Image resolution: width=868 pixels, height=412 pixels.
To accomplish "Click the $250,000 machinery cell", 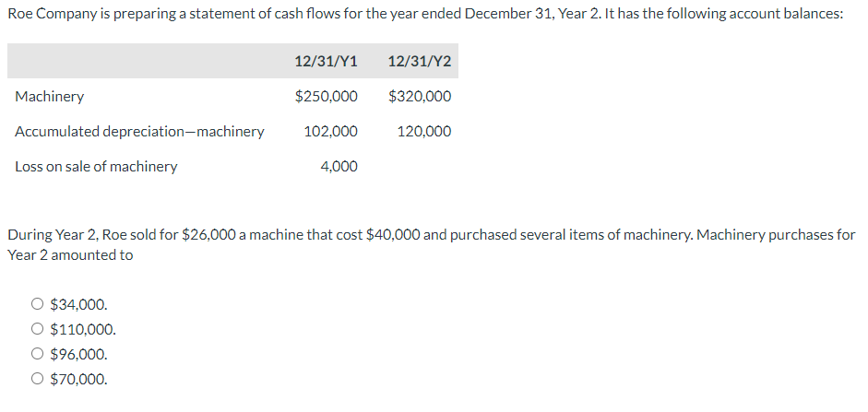I will point(326,97).
